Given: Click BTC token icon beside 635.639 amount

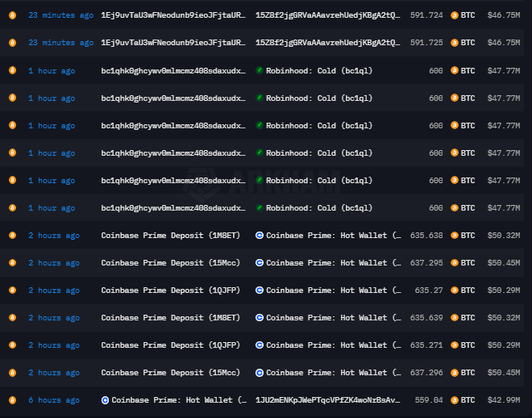Looking at the screenshot, I should (x=455, y=318).
